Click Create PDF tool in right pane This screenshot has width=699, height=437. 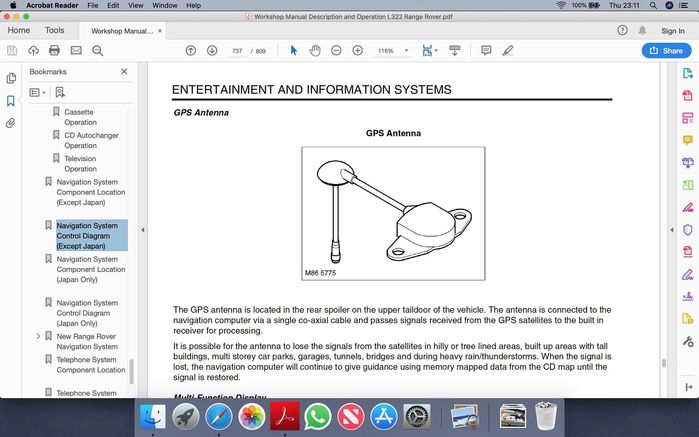coord(687,95)
